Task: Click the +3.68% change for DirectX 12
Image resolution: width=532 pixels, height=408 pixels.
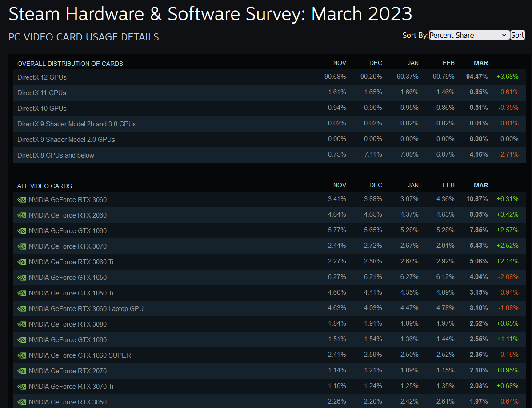Action: click(507, 77)
